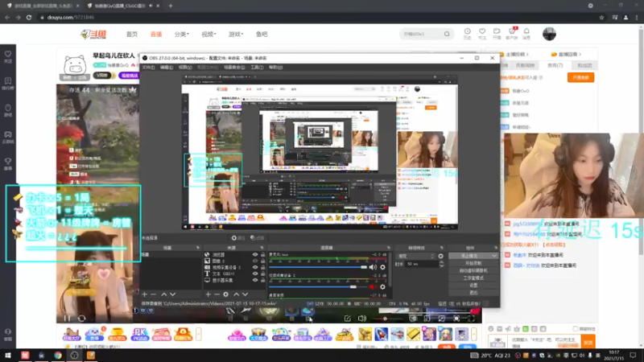Open the Windows Start menu
644x362 pixels.
pos(8,355)
